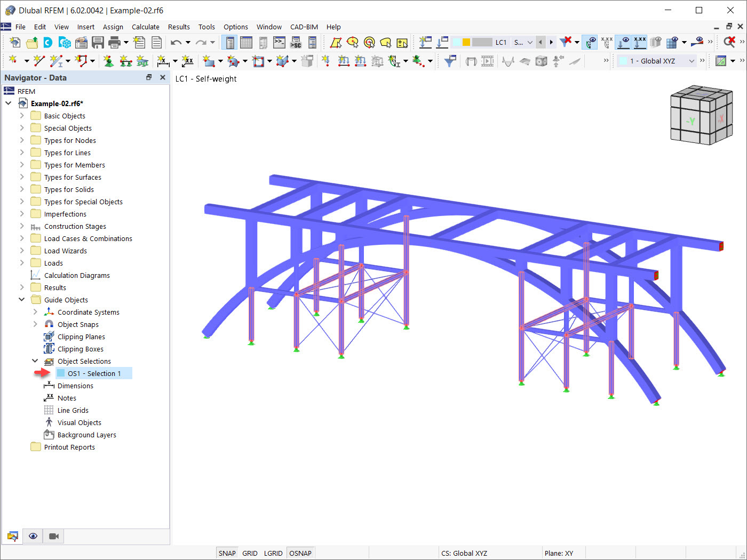Viewport: 747px width, 560px height.
Task: Click the Save floppy disk icon
Action: [98, 42]
